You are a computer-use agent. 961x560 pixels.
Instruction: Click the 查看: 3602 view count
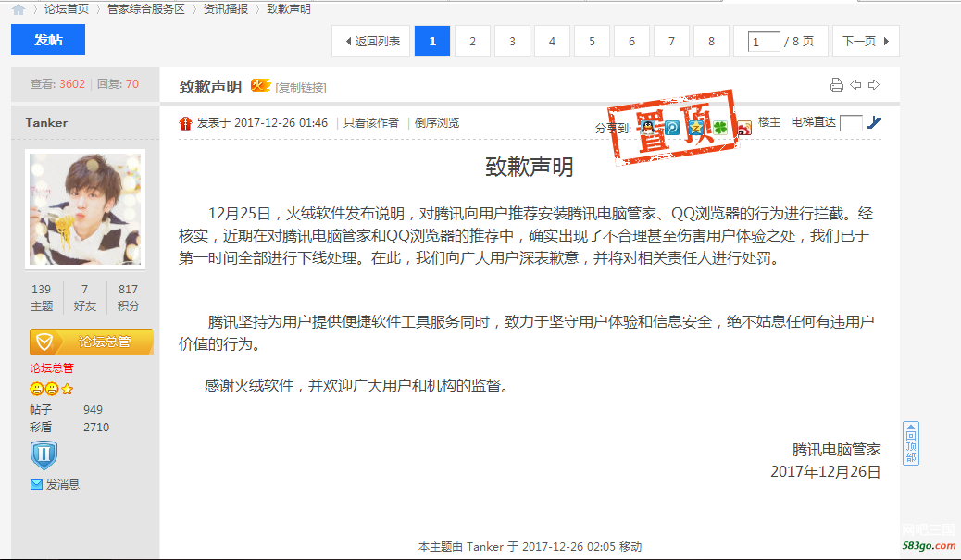pyautogui.click(x=57, y=84)
